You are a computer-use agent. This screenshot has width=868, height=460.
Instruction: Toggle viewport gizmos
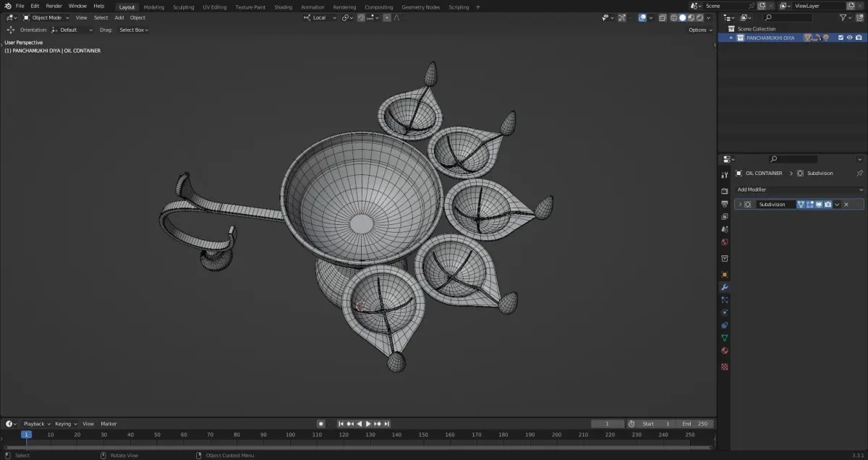click(x=622, y=17)
